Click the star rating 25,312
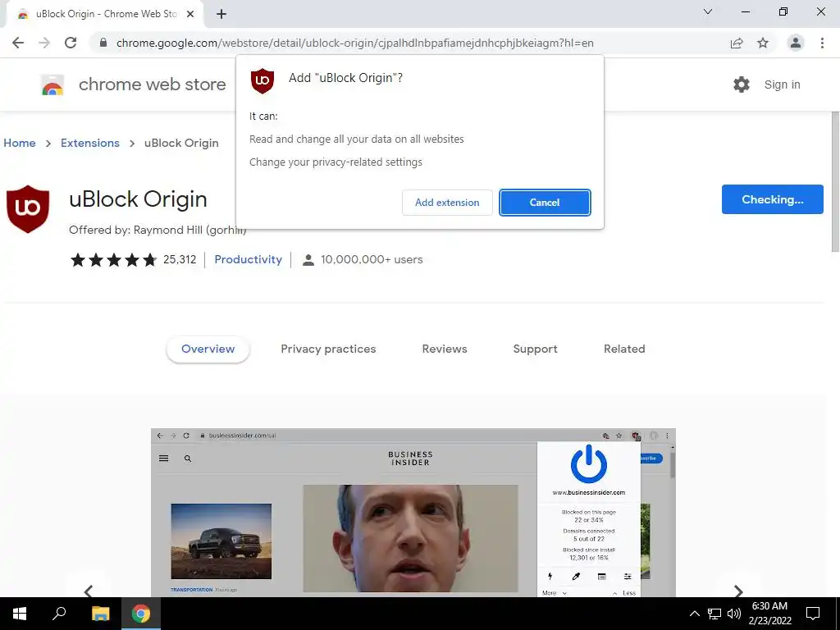 pos(133,260)
